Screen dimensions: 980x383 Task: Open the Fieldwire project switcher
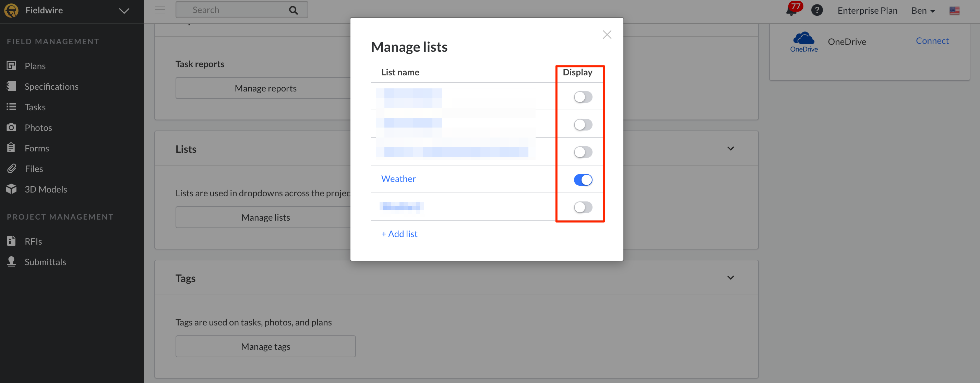[123, 10]
